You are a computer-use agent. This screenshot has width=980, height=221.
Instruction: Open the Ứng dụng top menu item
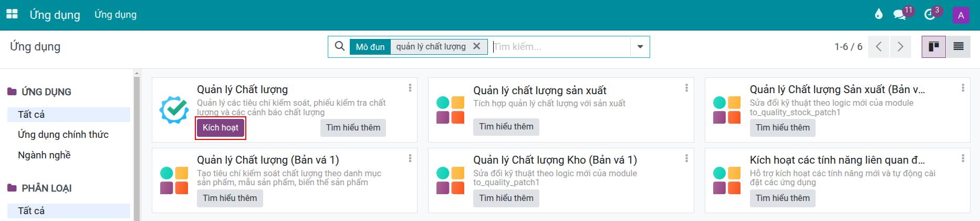coord(116,15)
